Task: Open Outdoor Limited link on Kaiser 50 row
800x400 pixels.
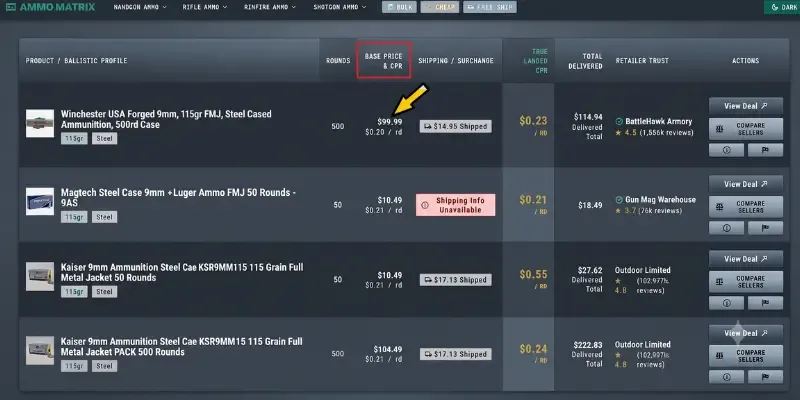Action: coord(643,270)
